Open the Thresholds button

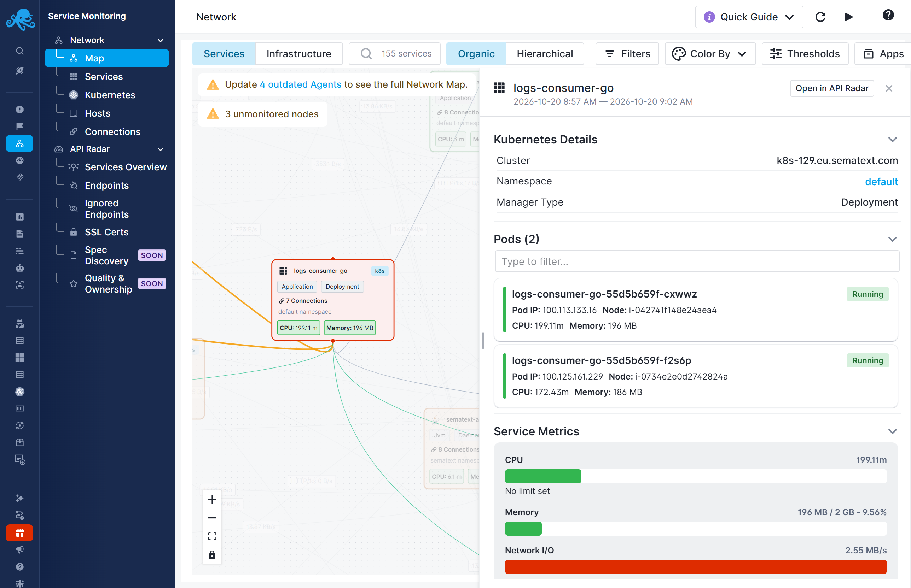805,54
